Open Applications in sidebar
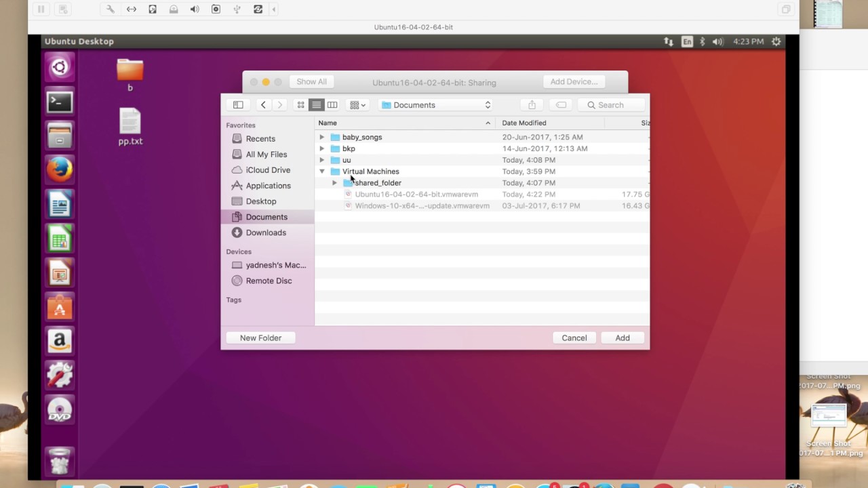The image size is (868, 488). (267, 186)
